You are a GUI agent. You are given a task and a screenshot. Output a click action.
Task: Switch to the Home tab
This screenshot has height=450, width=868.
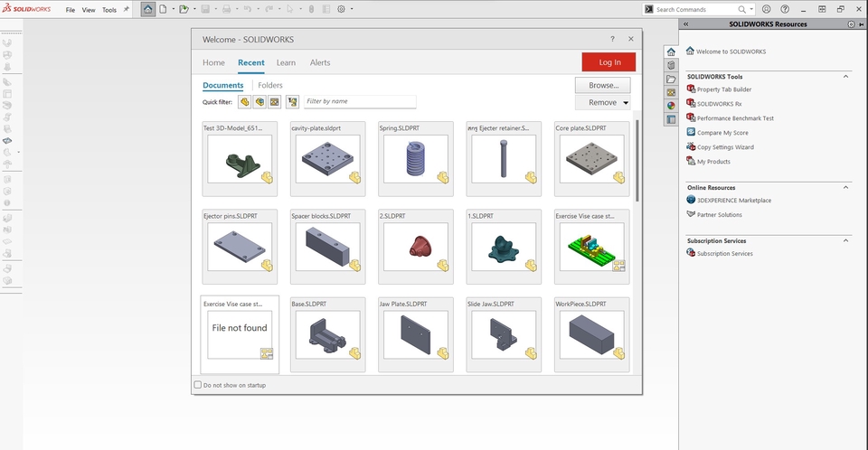coord(213,62)
